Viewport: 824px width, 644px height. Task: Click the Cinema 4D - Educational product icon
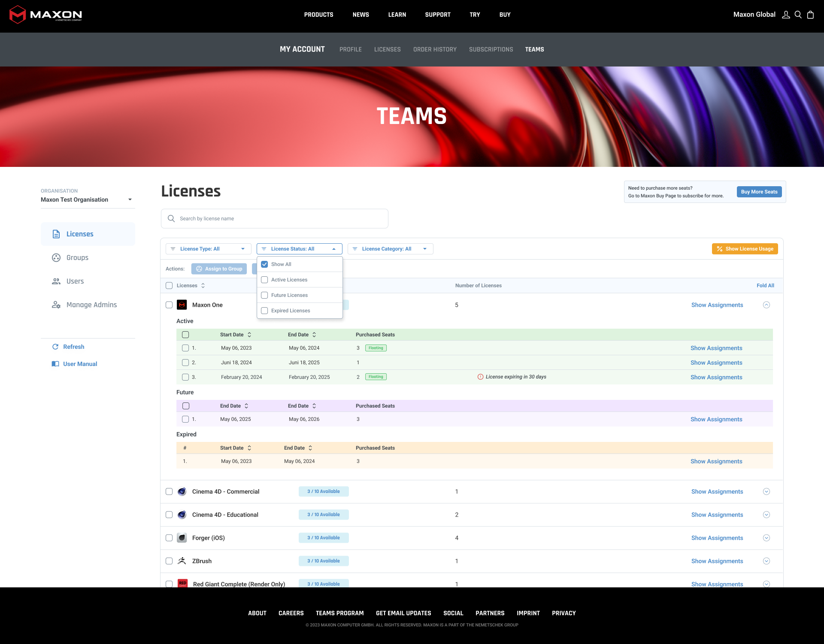pyautogui.click(x=182, y=514)
